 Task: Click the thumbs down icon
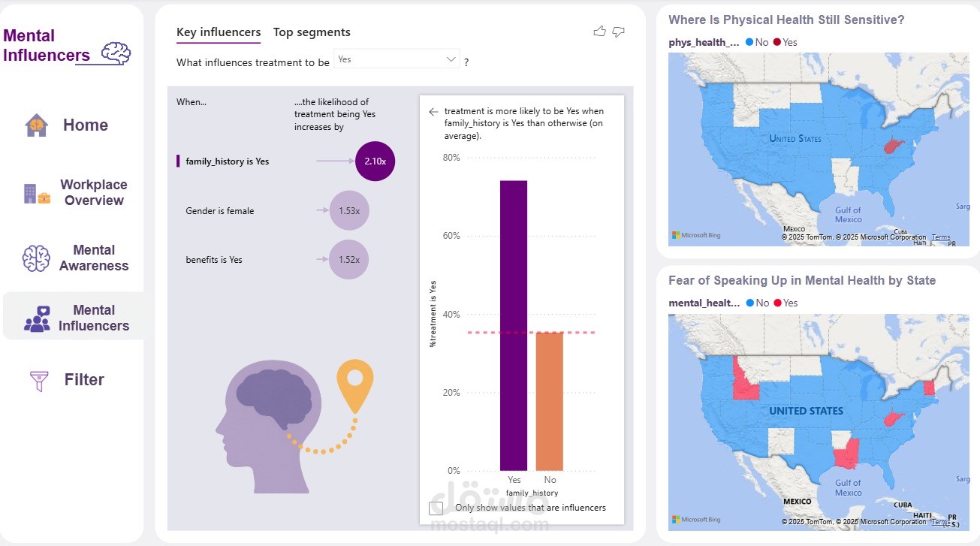619,32
